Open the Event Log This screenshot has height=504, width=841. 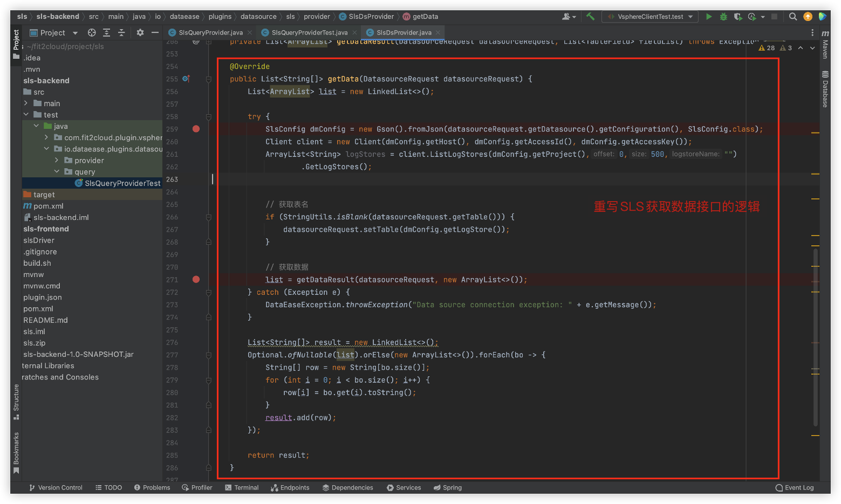point(794,488)
